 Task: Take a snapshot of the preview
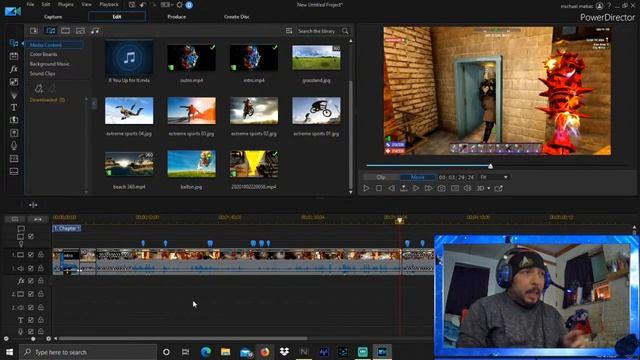[442, 188]
